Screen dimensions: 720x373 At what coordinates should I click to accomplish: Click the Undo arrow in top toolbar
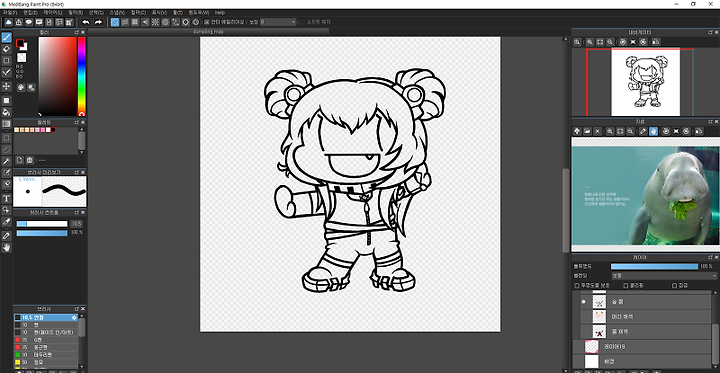click(x=86, y=22)
